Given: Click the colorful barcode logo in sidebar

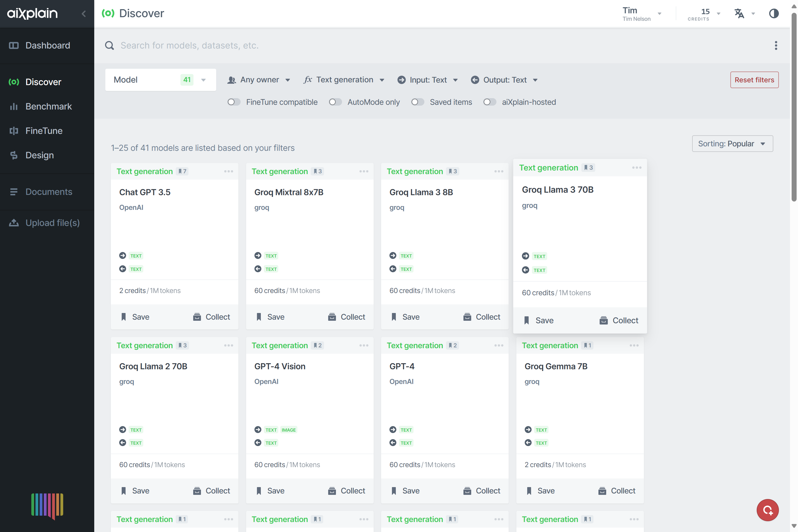Looking at the screenshot, I should tap(47, 506).
